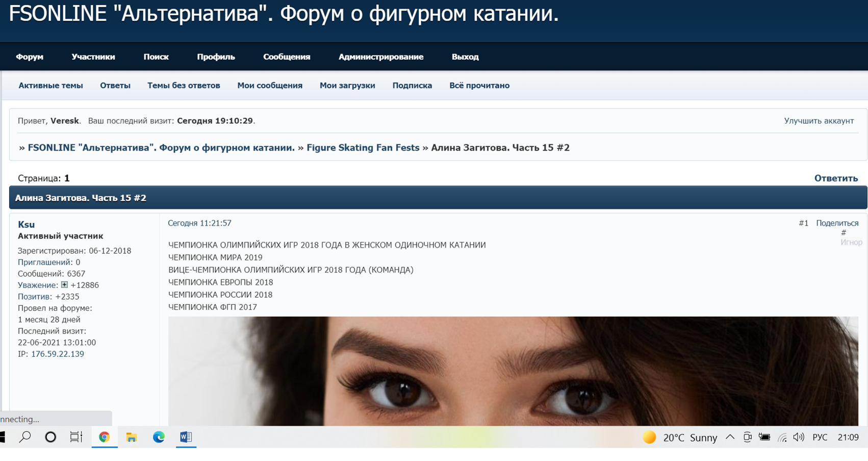
Task: Open Темы без ответов
Action: pyautogui.click(x=184, y=85)
